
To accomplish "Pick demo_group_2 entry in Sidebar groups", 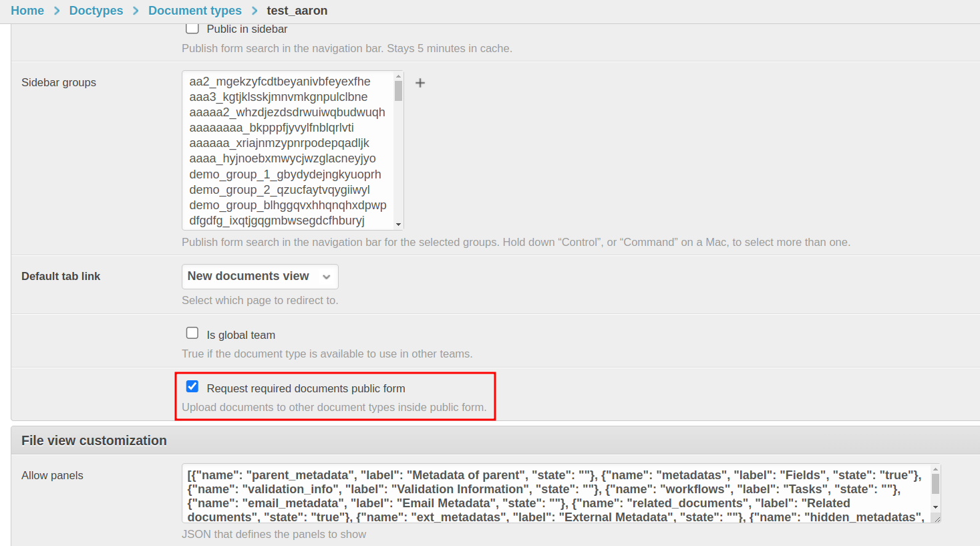I will point(279,190).
